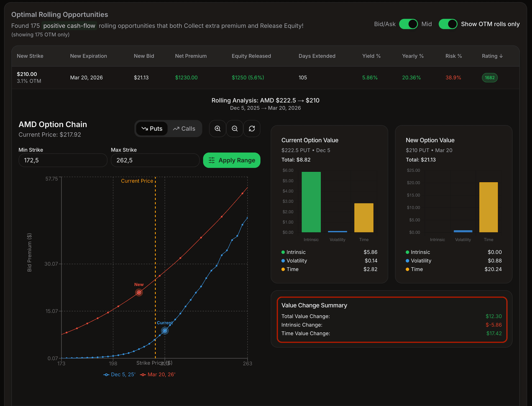Zoom in on the AMD option chain chart
The height and width of the screenshot is (406, 532).
point(217,128)
